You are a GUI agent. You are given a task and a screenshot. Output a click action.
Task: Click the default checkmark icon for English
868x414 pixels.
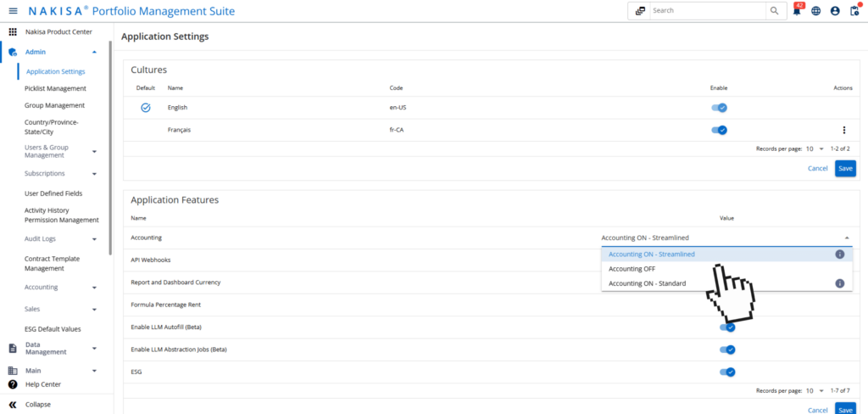146,108
